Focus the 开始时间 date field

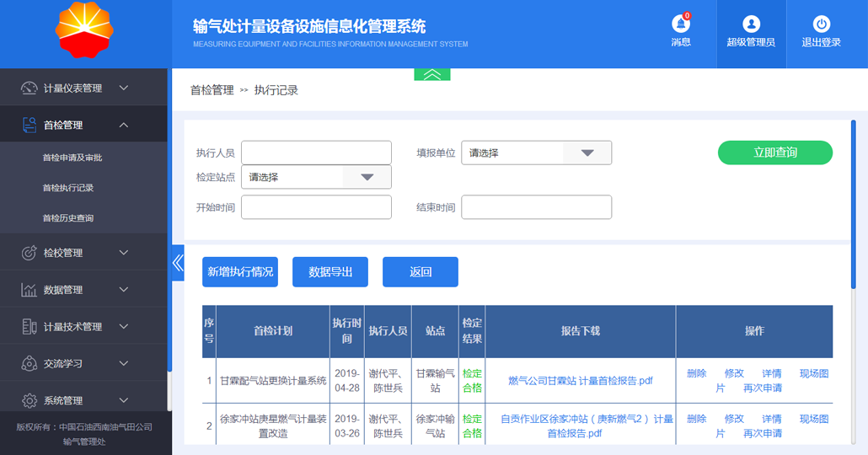(x=316, y=207)
